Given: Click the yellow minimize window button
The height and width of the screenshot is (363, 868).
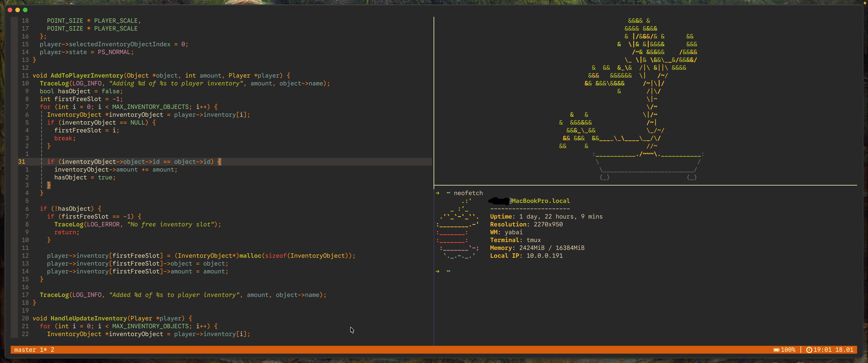Looking at the screenshot, I should (18, 10).
